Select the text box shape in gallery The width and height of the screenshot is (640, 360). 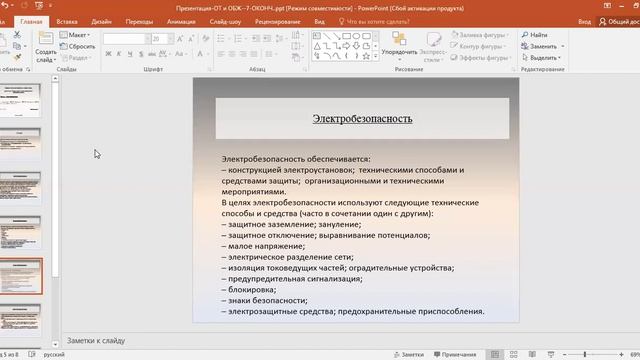[317, 36]
